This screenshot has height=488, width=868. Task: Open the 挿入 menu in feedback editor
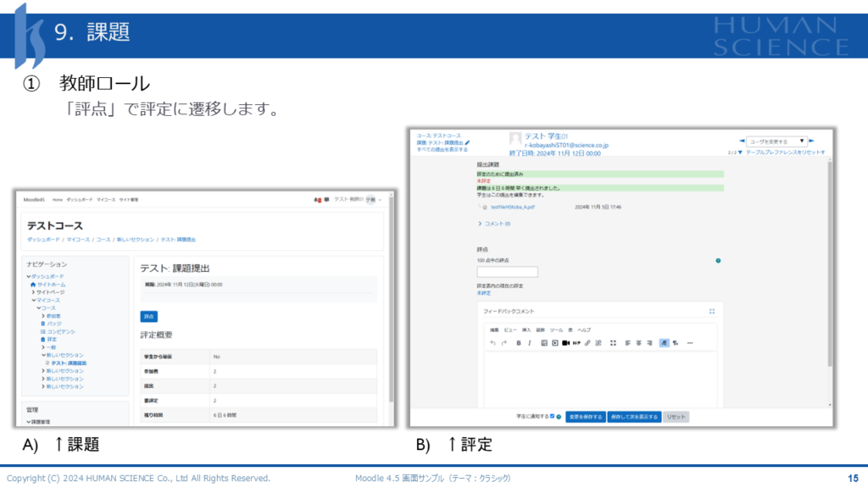[x=526, y=330]
